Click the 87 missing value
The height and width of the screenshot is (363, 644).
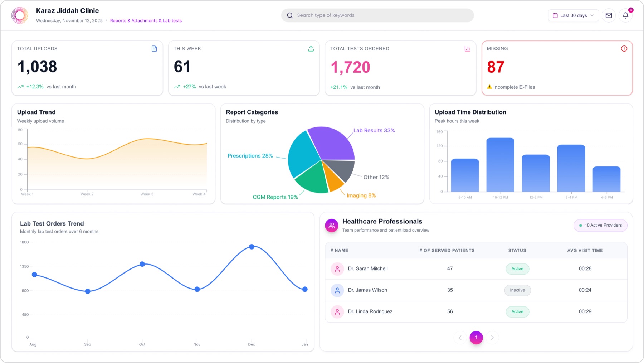(x=496, y=67)
